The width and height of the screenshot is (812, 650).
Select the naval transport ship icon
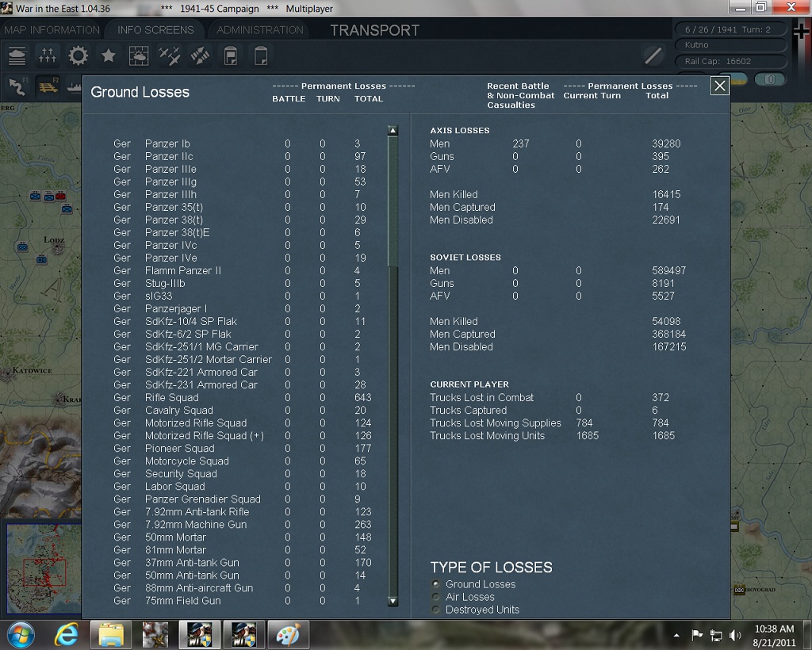74,86
